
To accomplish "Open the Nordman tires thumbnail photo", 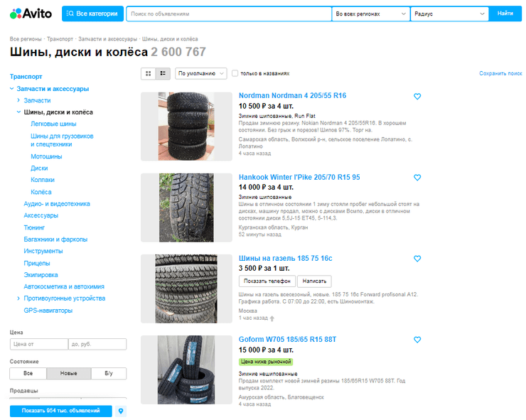I will click(186, 126).
